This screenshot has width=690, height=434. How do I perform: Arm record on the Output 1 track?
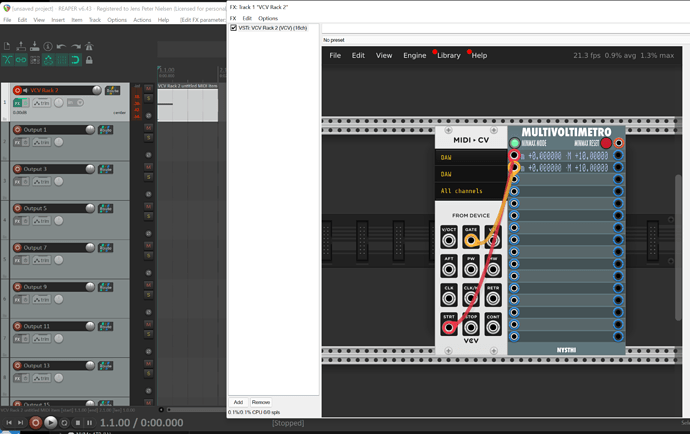(x=18, y=129)
